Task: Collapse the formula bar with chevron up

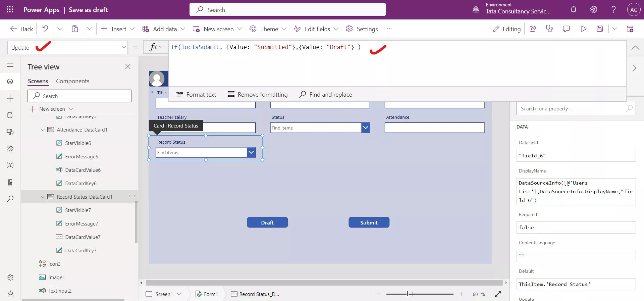Action: click(635, 48)
